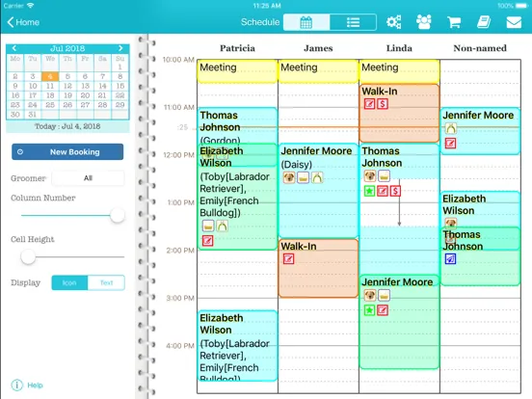Open Patricia's 3 PM Elizabeth Wilson appointment
532x399 pixels.
tap(237, 345)
